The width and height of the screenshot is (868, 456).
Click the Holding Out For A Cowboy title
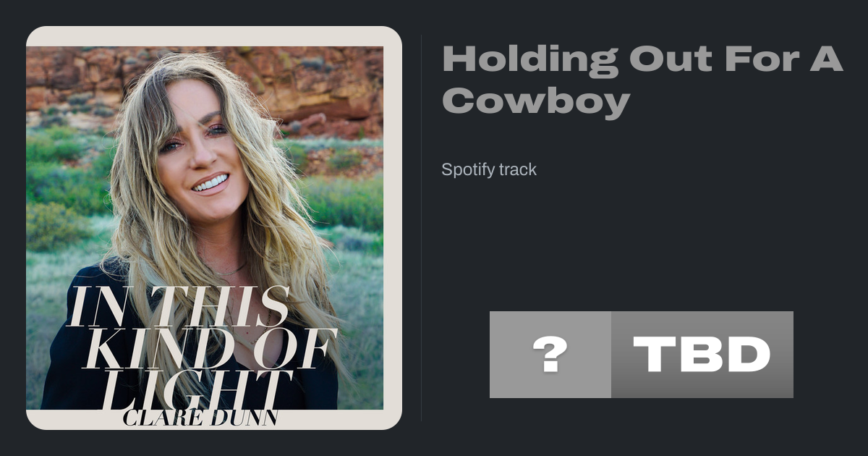pos(642,80)
